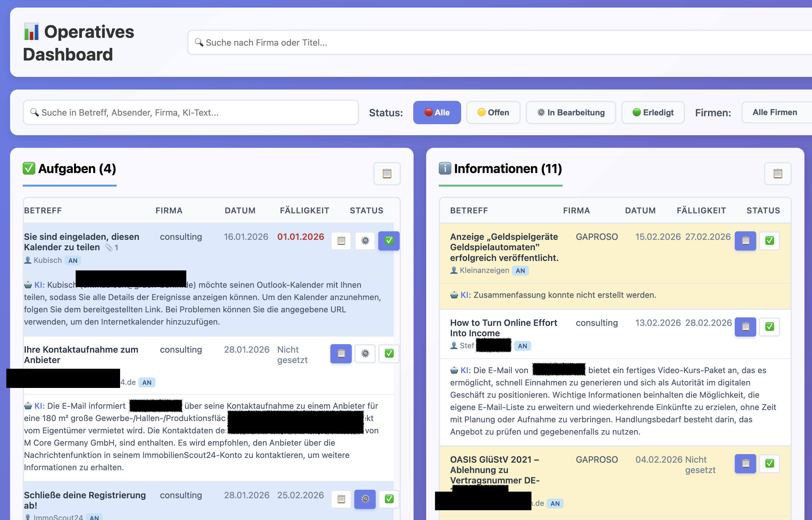This screenshot has height=520, width=812.
Task: Filter status by Alle
Action: [437, 113]
